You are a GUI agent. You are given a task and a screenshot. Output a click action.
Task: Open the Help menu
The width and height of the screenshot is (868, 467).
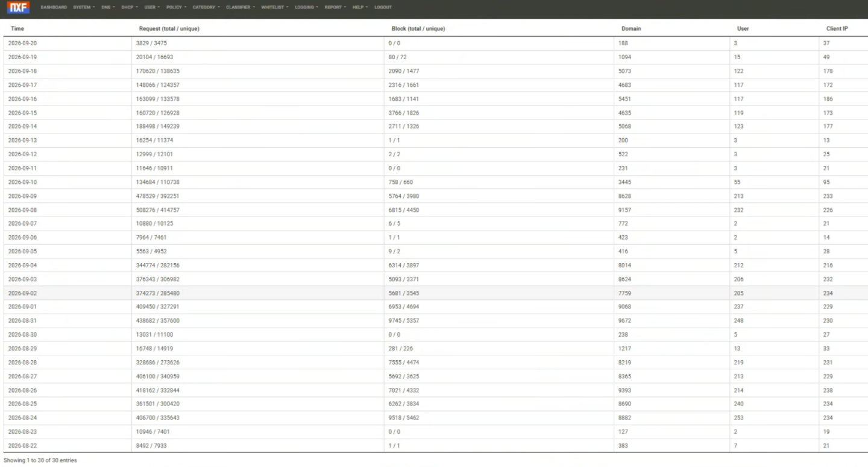pos(360,7)
